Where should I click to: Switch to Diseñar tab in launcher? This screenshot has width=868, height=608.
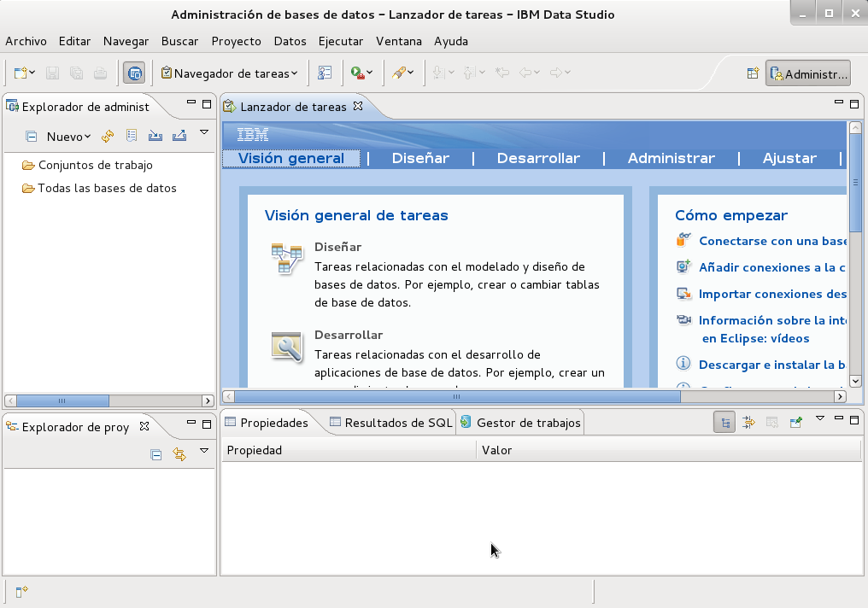(x=420, y=158)
